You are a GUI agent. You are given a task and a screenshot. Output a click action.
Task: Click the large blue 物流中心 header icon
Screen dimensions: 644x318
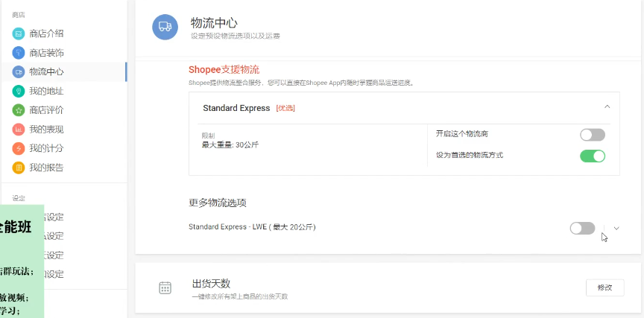tap(165, 27)
